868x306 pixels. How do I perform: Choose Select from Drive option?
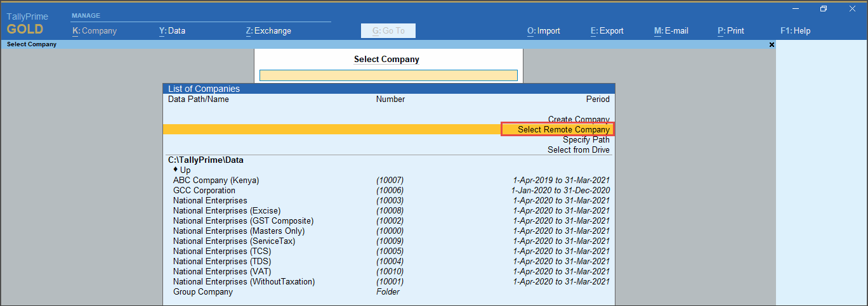[579, 150]
